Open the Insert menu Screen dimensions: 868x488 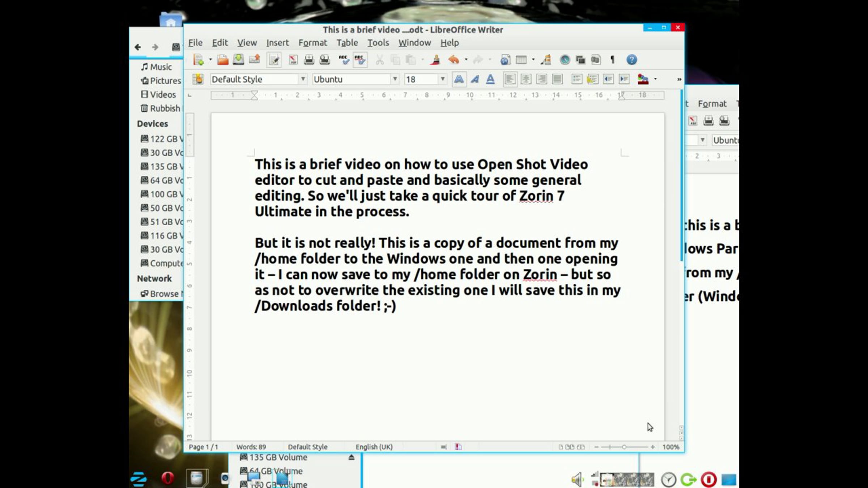(x=277, y=43)
